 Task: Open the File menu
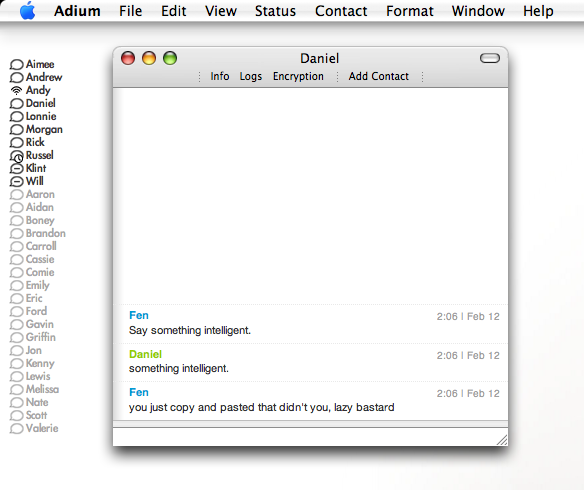click(x=130, y=11)
